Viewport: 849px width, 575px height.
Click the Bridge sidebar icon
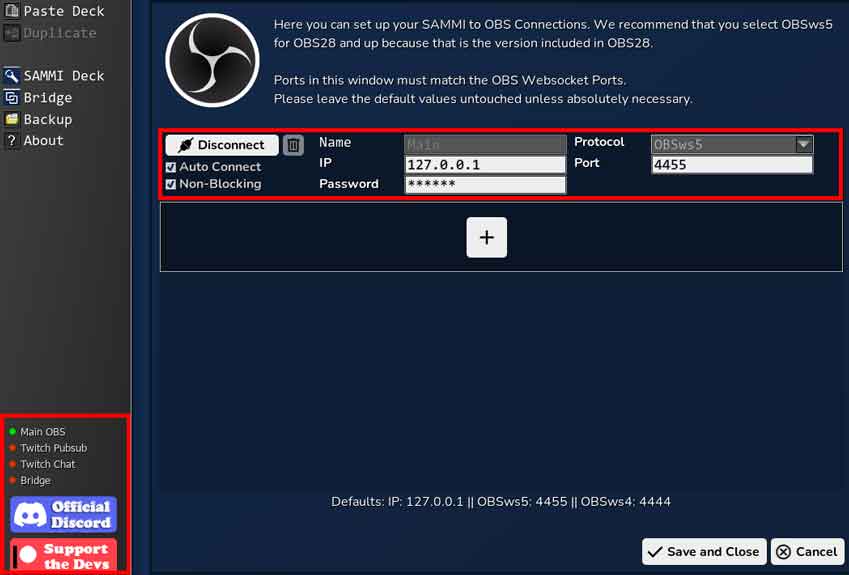pyautogui.click(x=11, y=97)
